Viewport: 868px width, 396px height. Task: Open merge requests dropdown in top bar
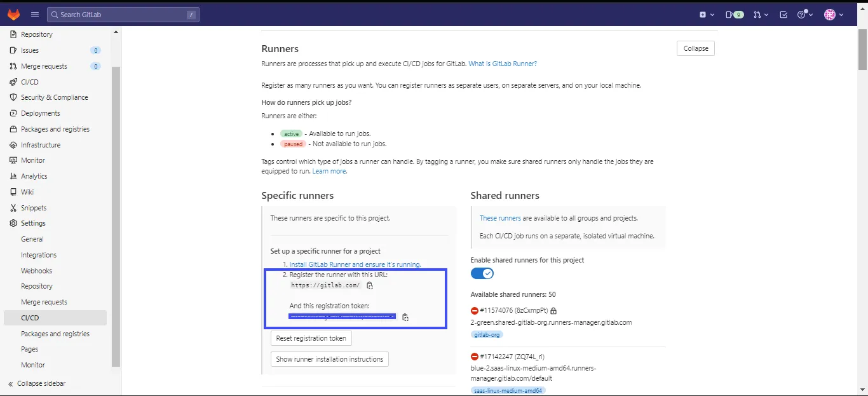[761, 15]
